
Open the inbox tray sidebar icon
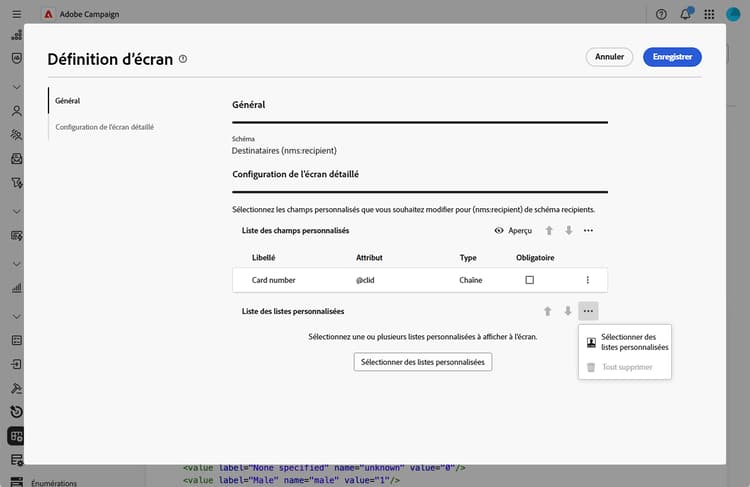point(17,159)
